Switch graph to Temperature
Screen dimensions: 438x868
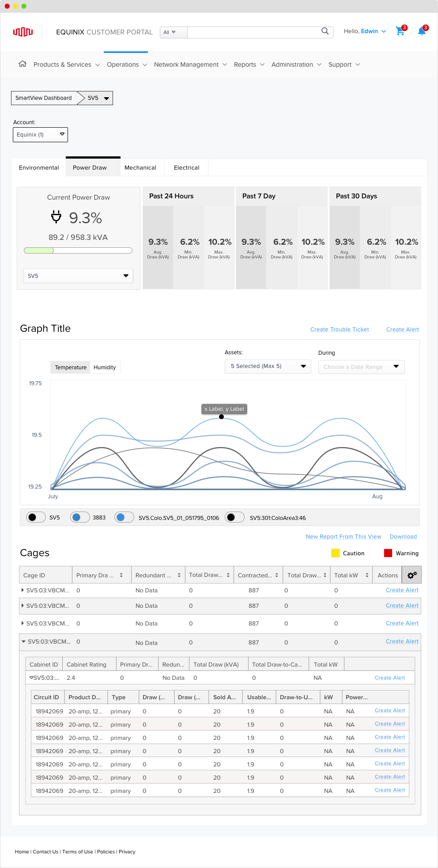pos(71,368)
